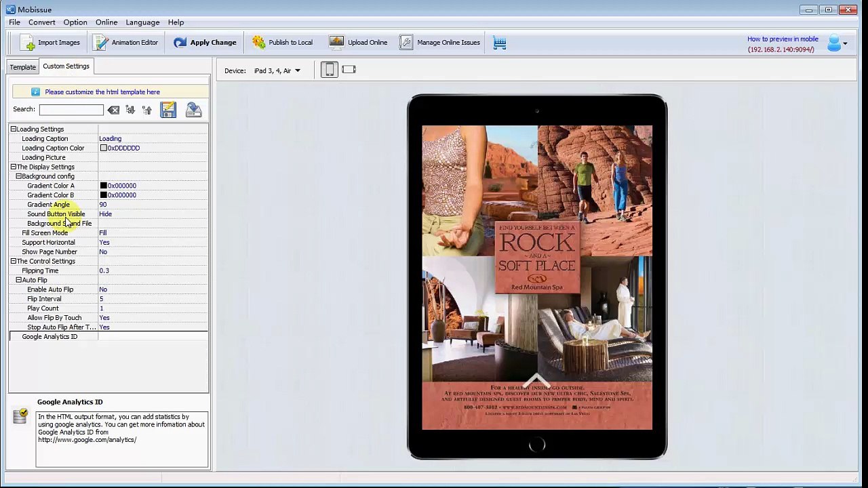The height and width of the screenshot is (488, 868).
Task: Click the iPad home button in preview
Action: point(536,445)
